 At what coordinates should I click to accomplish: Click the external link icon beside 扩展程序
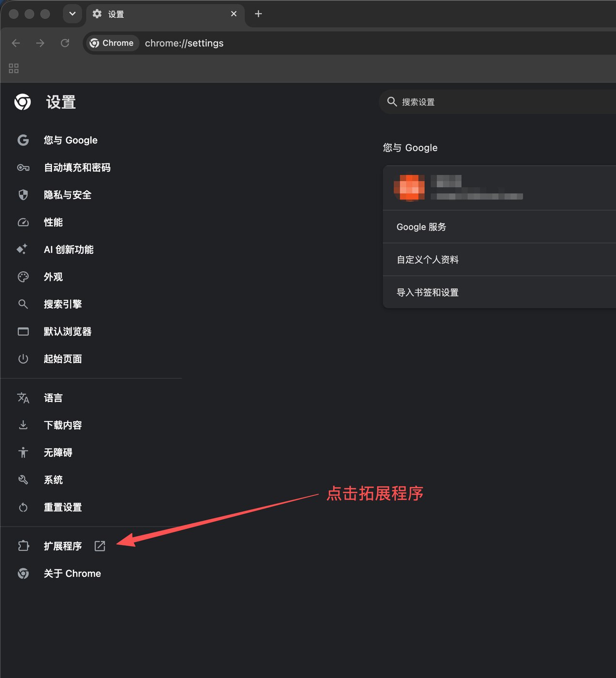(100, 546)
